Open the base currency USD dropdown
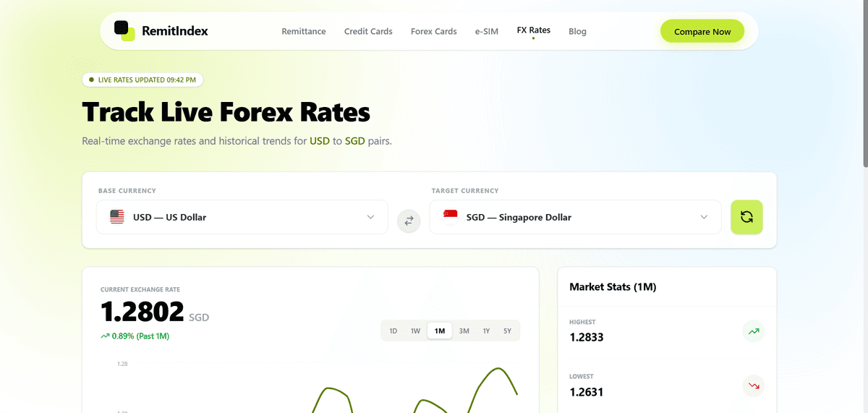Screen dimensions: 868x413 point(242,217)
